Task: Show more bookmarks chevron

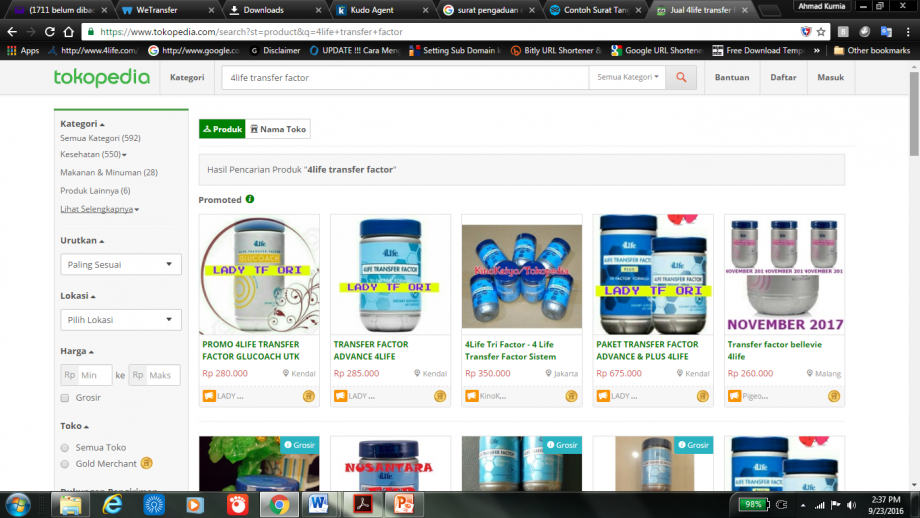Action: click(x=817, y=50)
